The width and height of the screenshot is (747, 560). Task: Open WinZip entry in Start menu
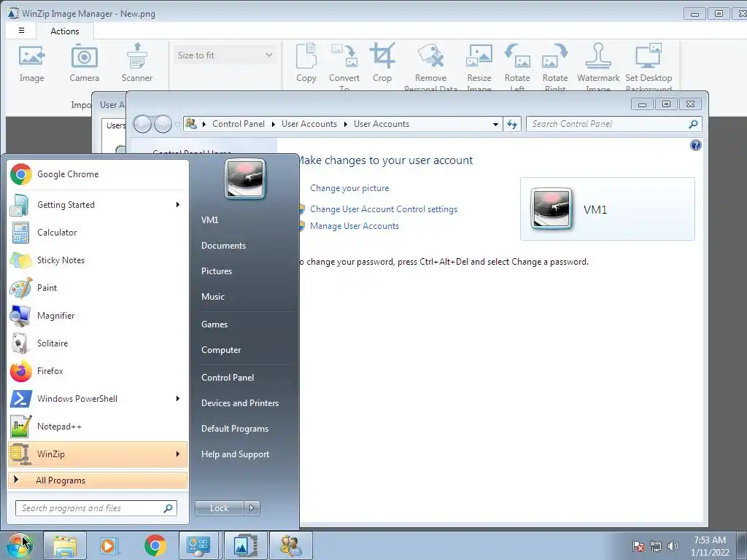tap(98, 454)
